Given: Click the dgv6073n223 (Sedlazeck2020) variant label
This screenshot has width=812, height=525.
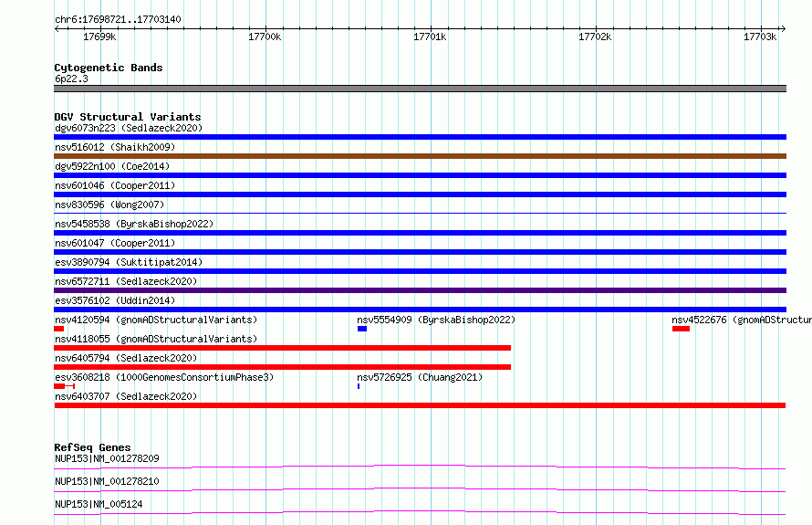Looking at the screenshot, I should 129,128.
